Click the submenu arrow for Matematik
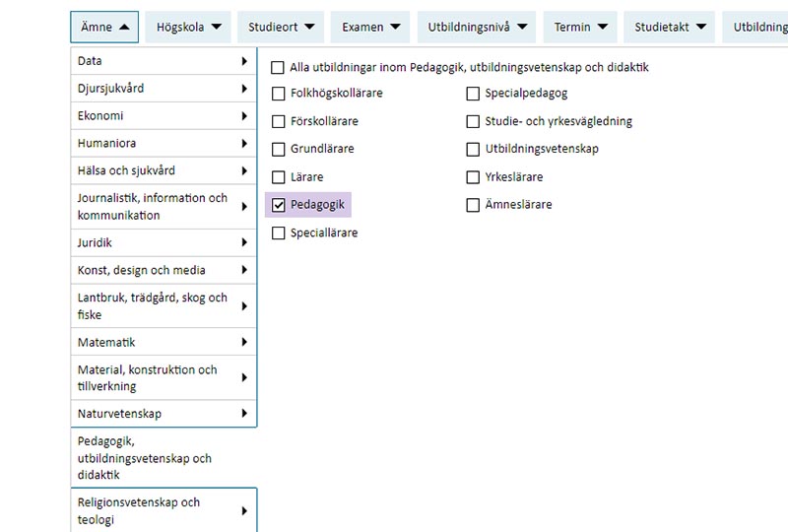Viewport: 788px width, 532px height. [x=243, y=343]
